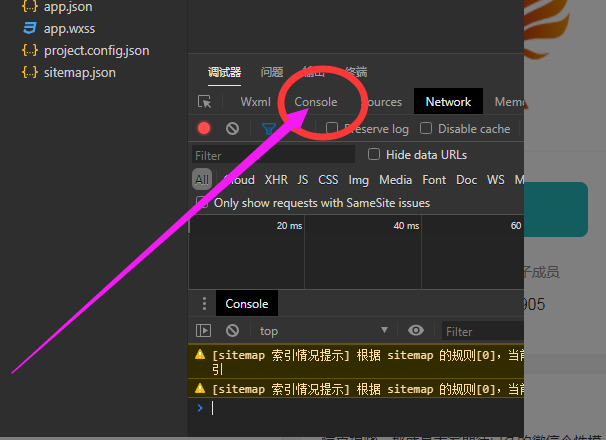This screenshot has width=606, height=440.
Task: Show the console sidebar panel
Action: [x=204, y=331]
